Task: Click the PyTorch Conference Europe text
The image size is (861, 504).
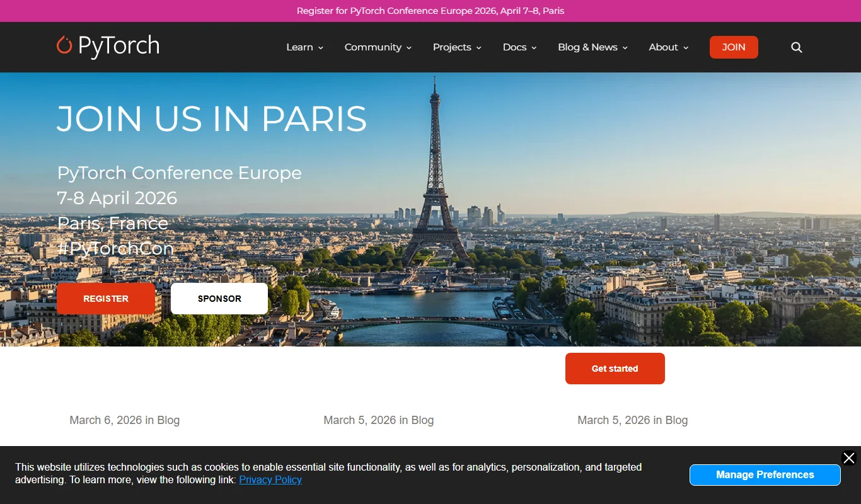Action: [180, 173]
